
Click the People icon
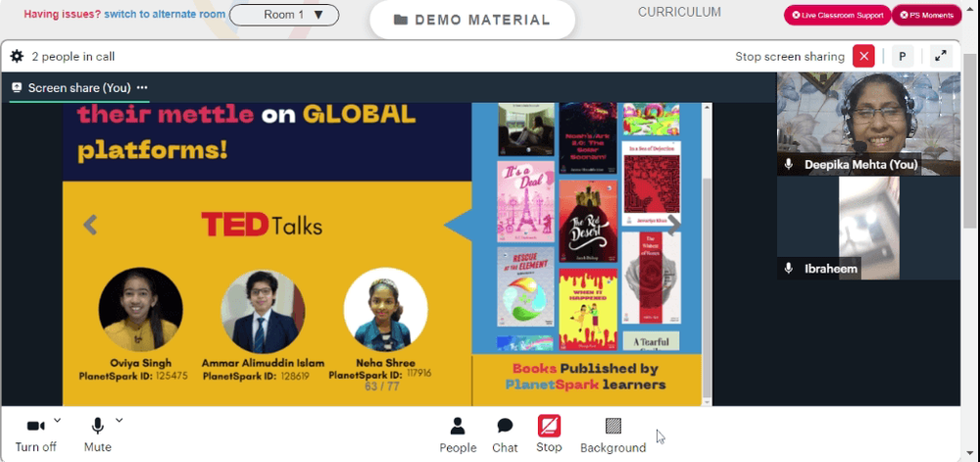[x=458, y=427]
